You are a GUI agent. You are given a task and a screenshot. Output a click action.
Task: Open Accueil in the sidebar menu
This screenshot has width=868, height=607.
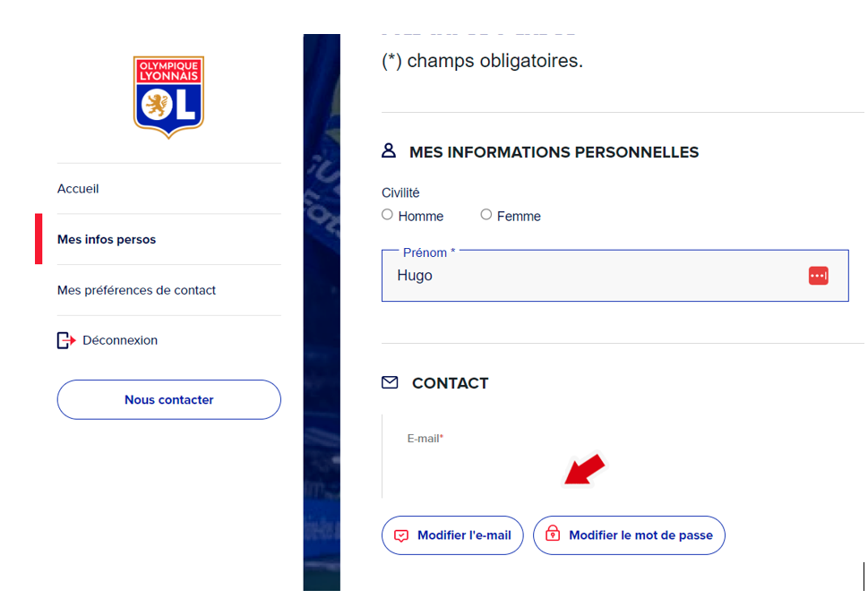tap(78, 189)
